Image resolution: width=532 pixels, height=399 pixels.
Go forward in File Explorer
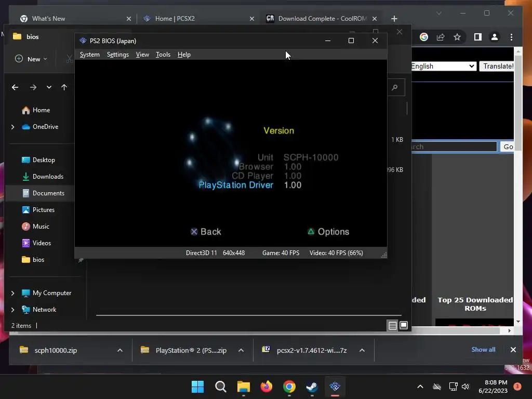33,87
